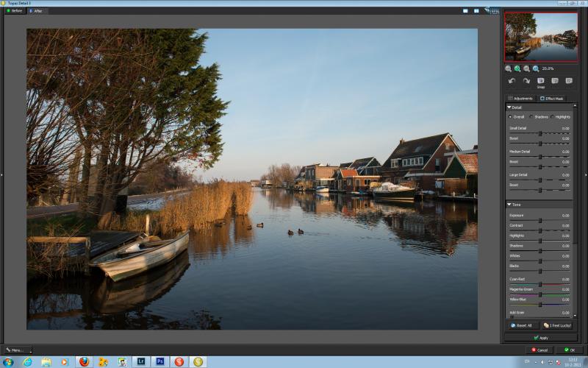Click the first zoom magnifier icon
Viewport: 588px width, 368px height.
(508, 68)
